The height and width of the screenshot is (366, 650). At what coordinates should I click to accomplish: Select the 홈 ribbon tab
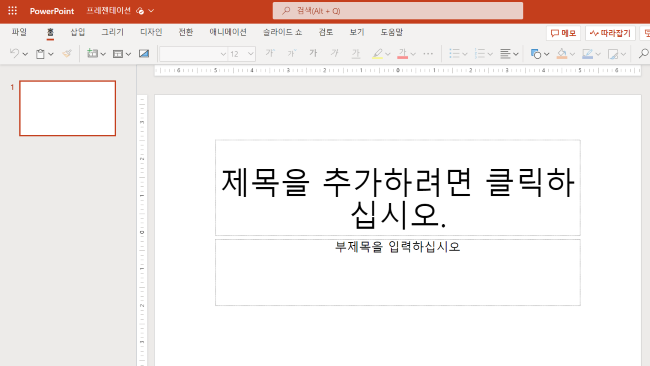pos(50,32)
